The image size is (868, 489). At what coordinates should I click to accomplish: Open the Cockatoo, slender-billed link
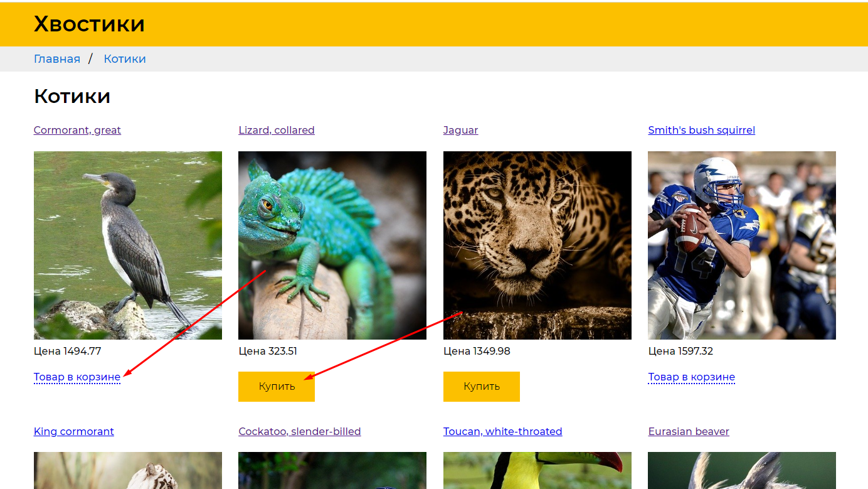coord(300,432)
